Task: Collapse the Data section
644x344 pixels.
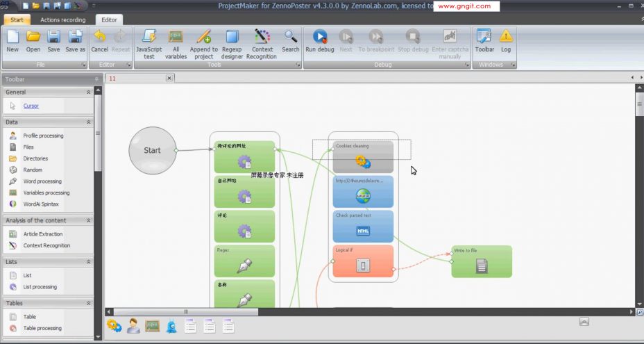Action: [x=88, y=122]
